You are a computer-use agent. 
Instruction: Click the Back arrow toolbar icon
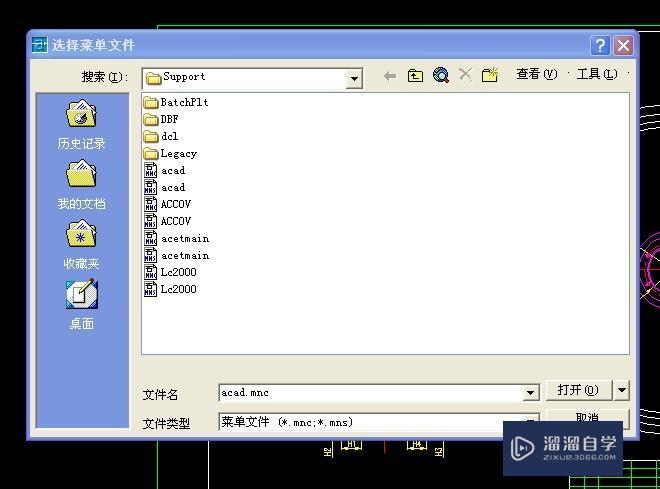390,76
